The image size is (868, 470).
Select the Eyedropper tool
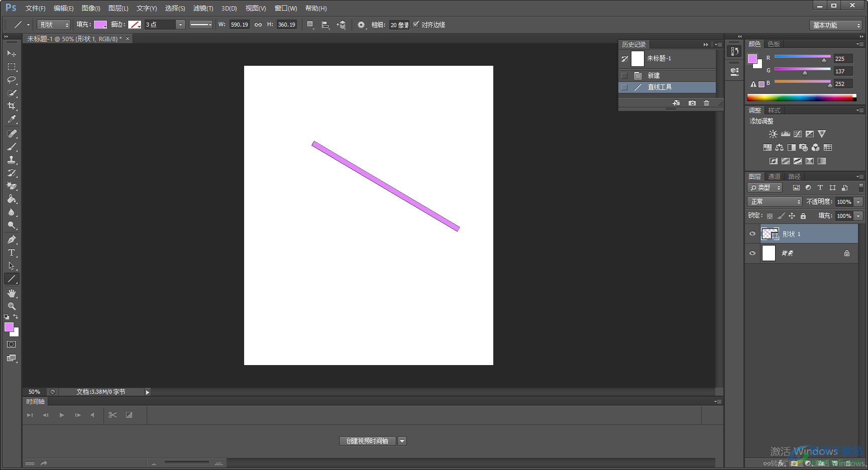(12, 119)
